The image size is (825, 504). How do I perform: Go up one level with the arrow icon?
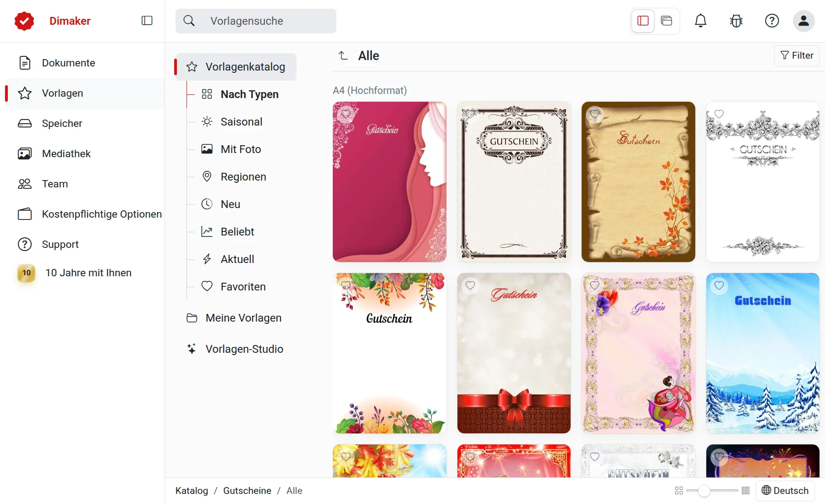coord(343,55)
